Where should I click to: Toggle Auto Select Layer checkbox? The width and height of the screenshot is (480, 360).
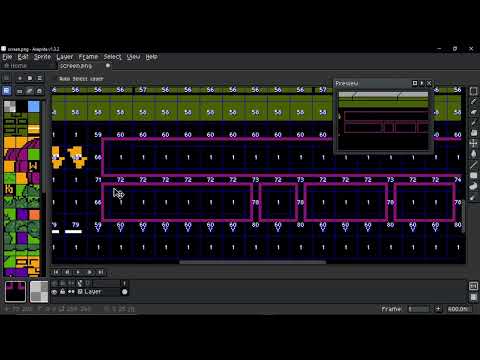[x=79, y=79]
